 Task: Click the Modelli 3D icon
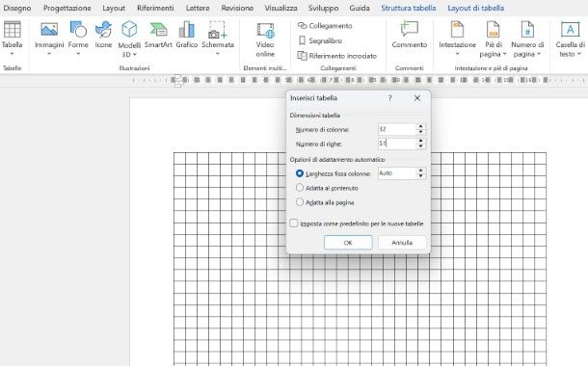coord(129,30)
